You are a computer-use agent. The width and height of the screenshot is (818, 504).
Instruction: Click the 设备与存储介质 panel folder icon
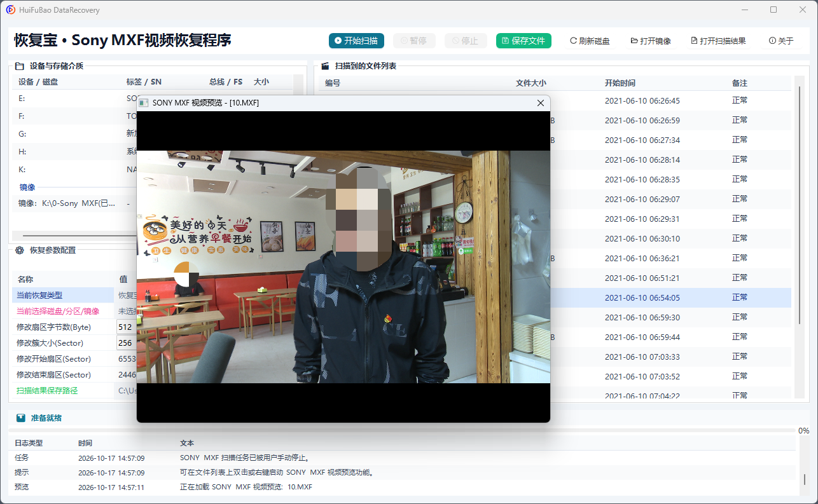click(19, 65)
